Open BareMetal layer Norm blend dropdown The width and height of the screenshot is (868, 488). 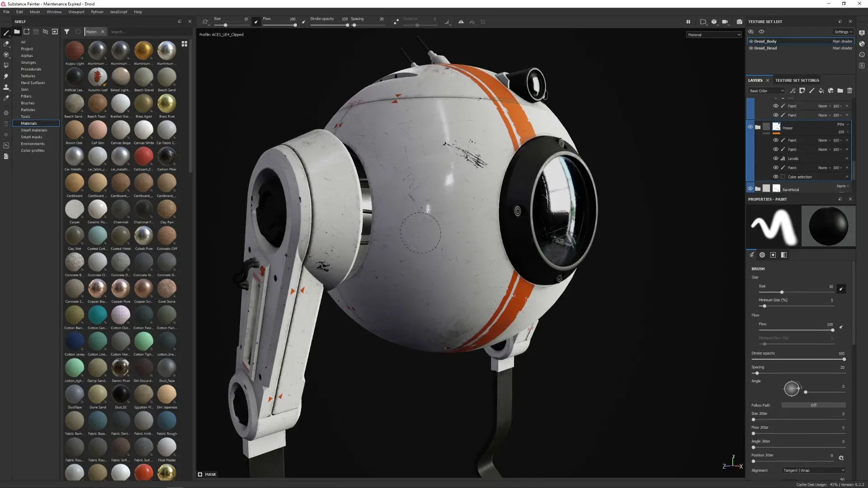842,186
